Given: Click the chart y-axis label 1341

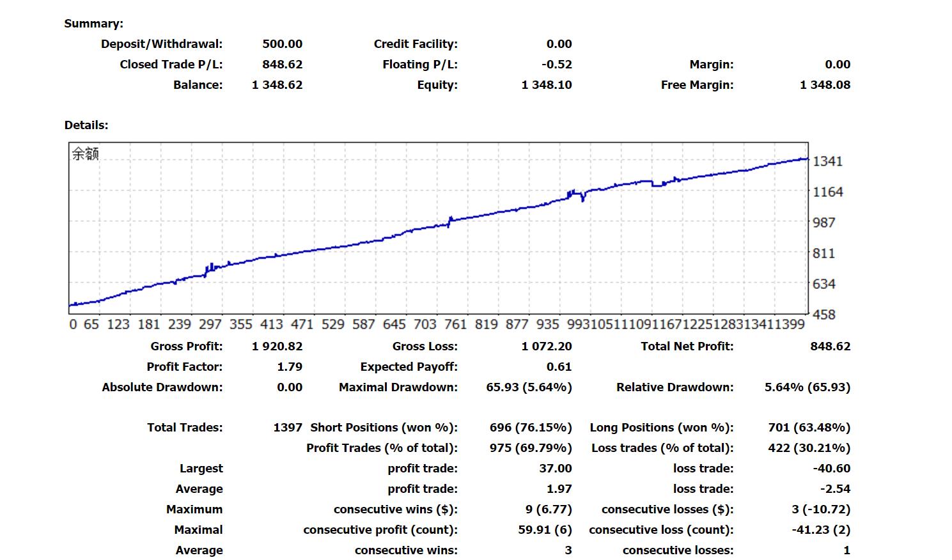Looking at the screenshot, I should coord(827,161).
